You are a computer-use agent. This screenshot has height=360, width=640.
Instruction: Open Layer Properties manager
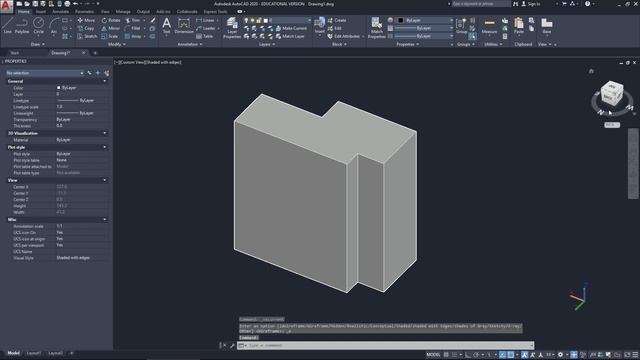click(232, 28)
